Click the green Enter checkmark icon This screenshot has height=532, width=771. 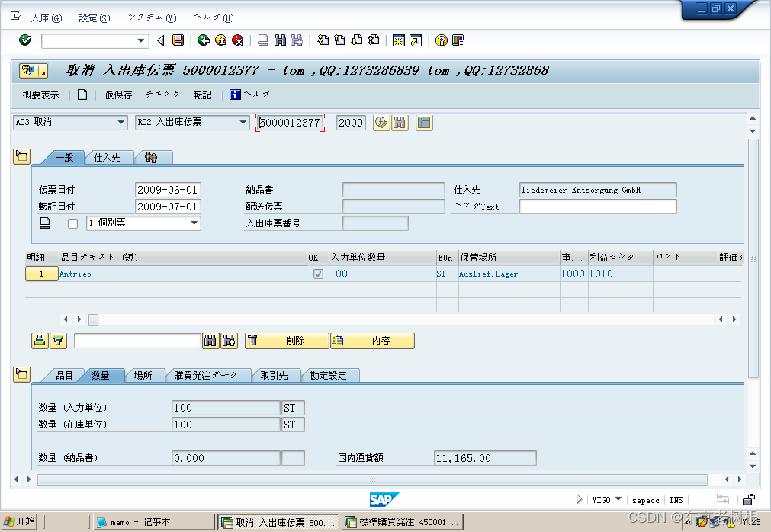click(25, 40)
